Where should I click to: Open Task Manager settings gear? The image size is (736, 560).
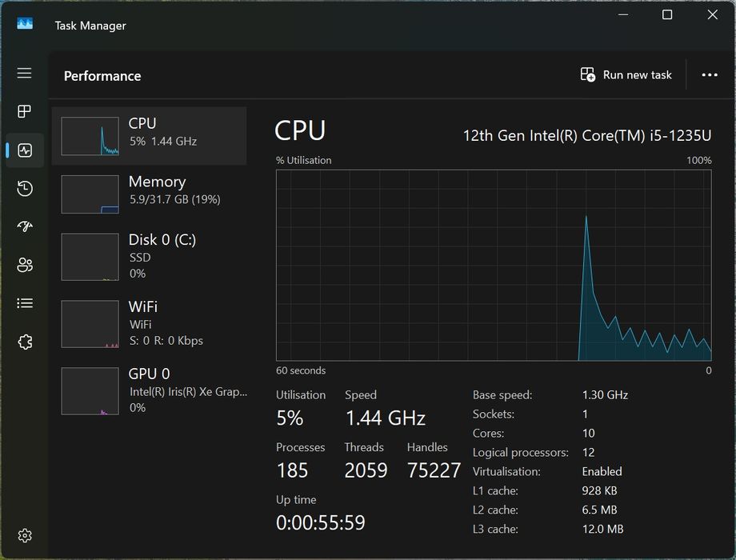tap(25, 535)
